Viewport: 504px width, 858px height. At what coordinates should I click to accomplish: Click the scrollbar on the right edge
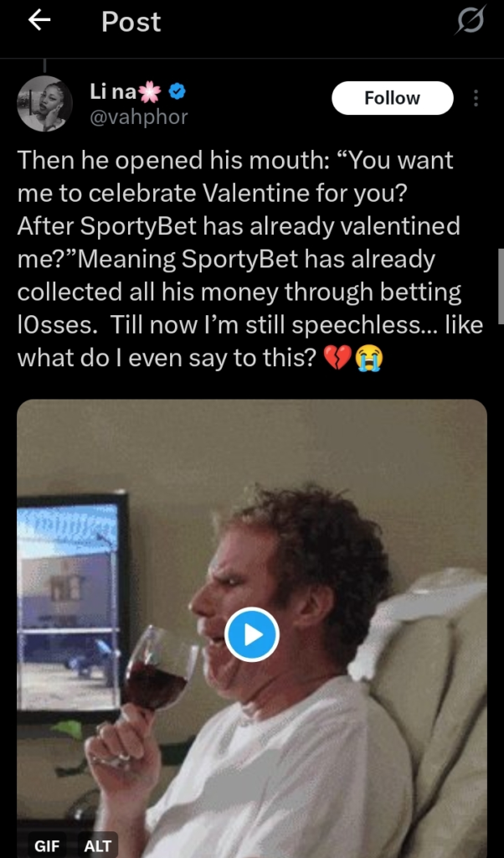500,285
